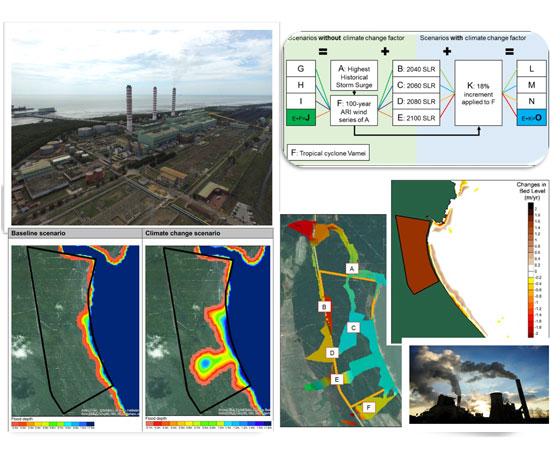
Task: Click the green scenario box J
Action: pyautogui.click(x=301, y=117)
